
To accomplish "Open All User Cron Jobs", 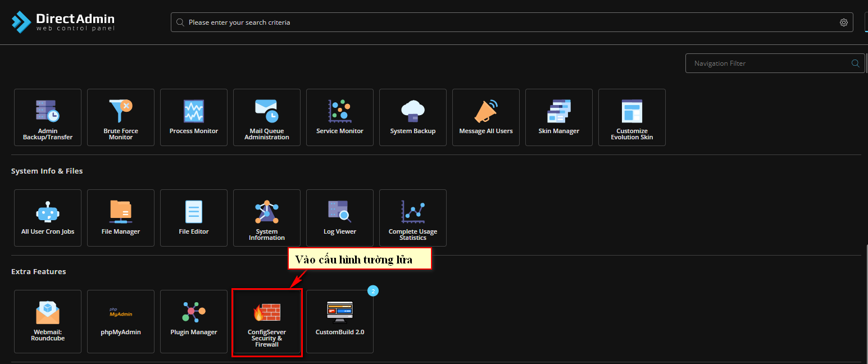I will click(x=48, y=218).
